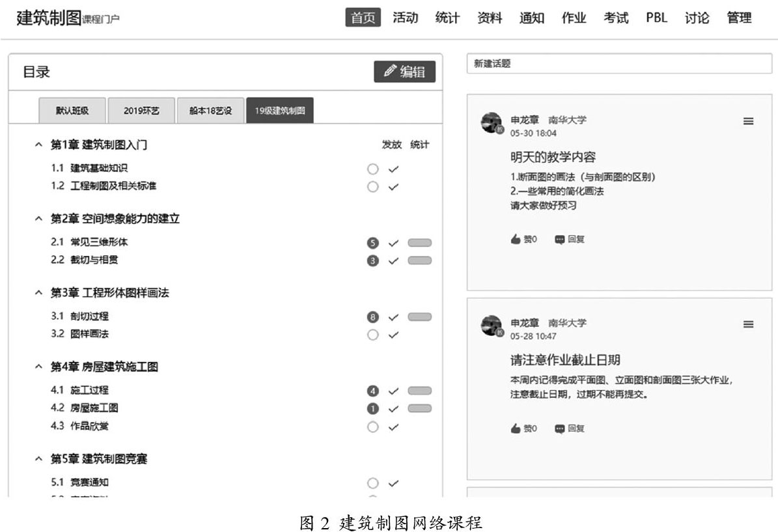
Task: Collapse 第4章 房屋建筑施工图
Action: [38, 367]
